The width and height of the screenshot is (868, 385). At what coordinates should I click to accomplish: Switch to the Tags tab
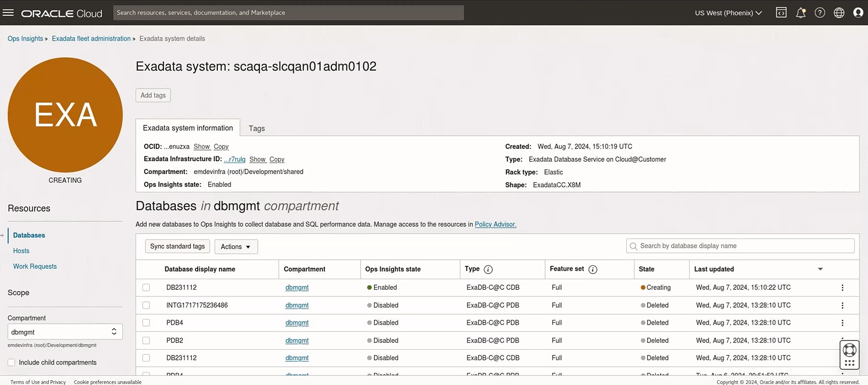pos(257,128)
